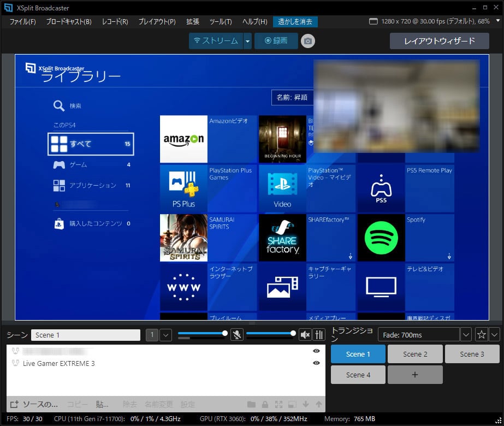Click the resolution monitor icon in menu bar
This screenshot has height=426, width=504.
tap(373, 21)
